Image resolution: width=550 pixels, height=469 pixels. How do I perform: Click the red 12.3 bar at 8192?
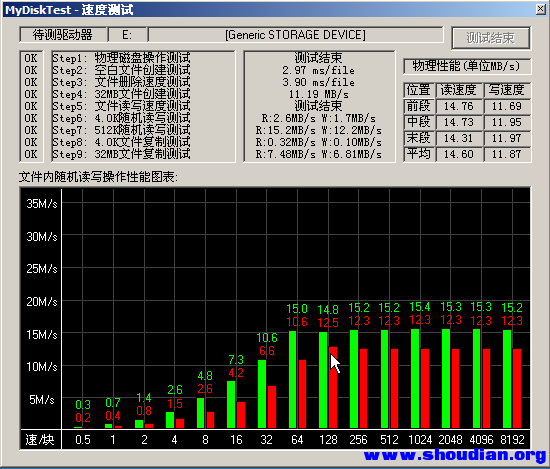tap(517, 388)
